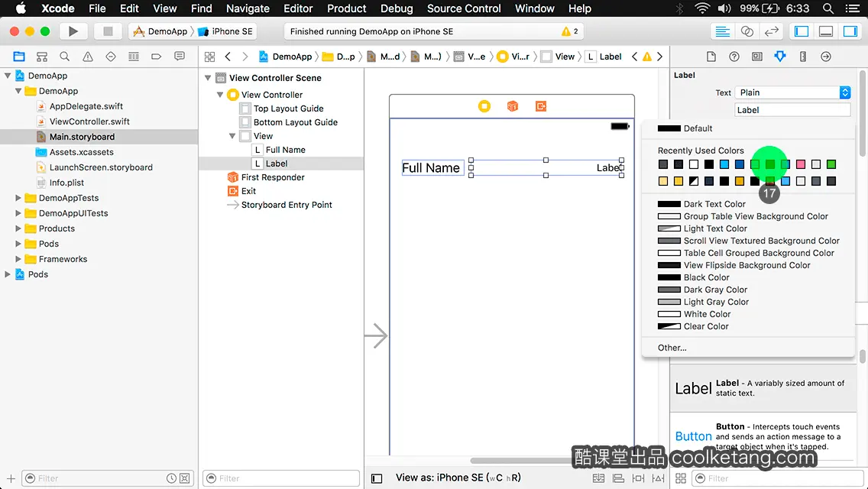Toggle the document outline panel
The image size is (868, 489).
(x=377, y=478)
